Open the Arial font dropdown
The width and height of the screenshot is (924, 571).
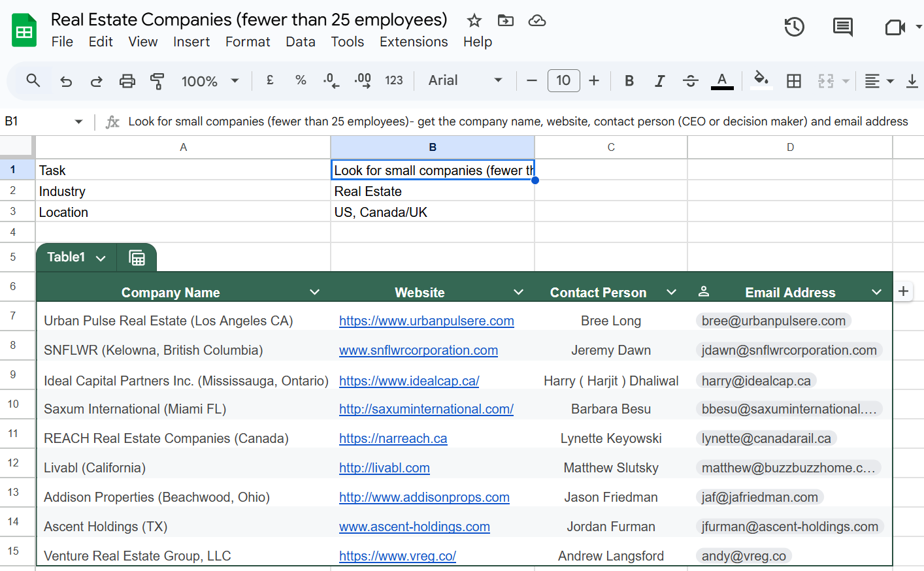465,80
